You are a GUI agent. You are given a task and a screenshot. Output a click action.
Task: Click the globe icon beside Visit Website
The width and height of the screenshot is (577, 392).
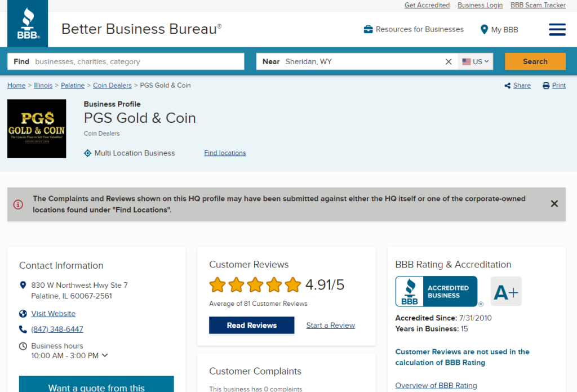[x=23, y=314]
